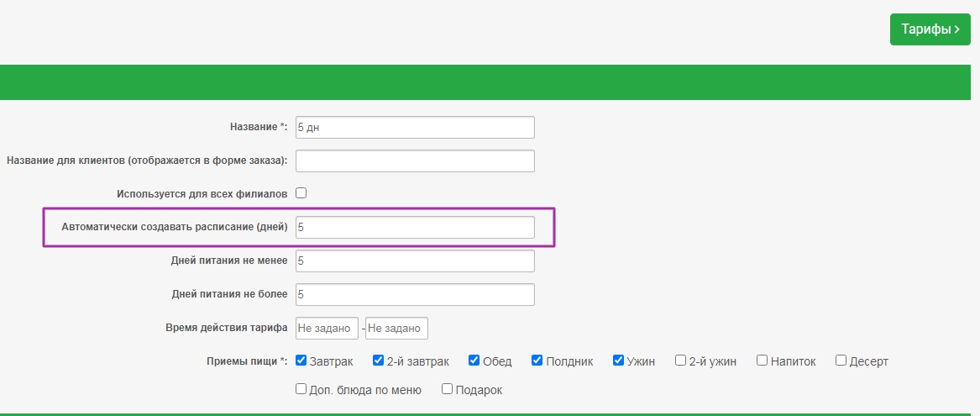Select the Дней питания не менее field

[415, 261]
